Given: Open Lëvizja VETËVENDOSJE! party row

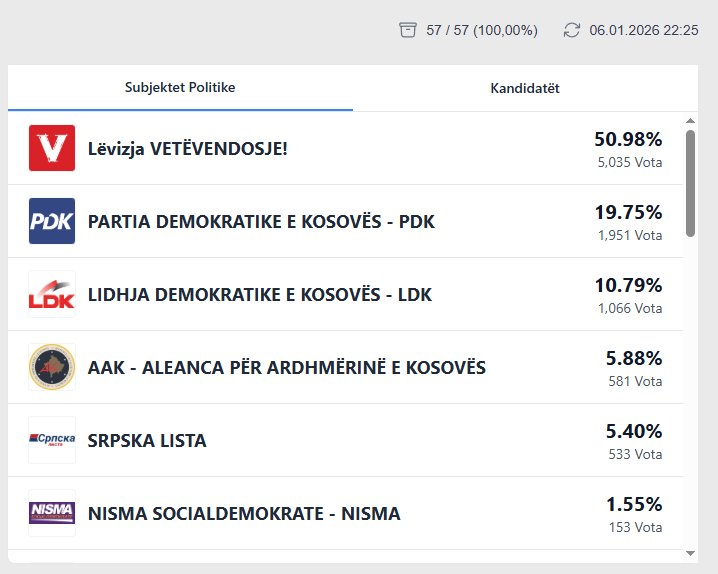Looking at the screenshot, I should [x=188, y=148].
